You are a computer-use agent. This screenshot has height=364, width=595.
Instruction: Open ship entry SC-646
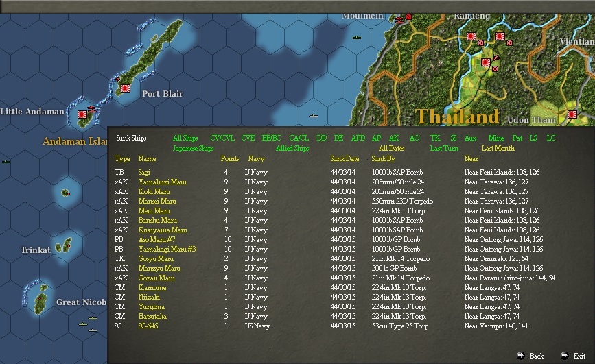coord(148,326)
